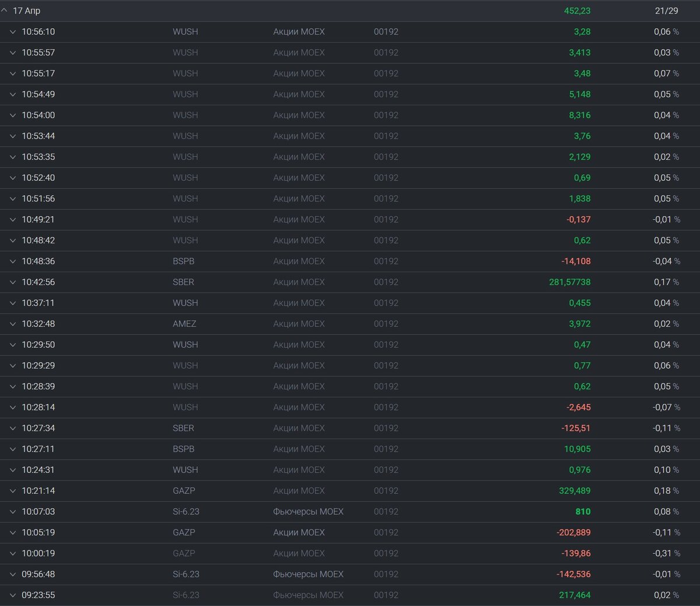Click the AMEZ ticker

[184, 324]
